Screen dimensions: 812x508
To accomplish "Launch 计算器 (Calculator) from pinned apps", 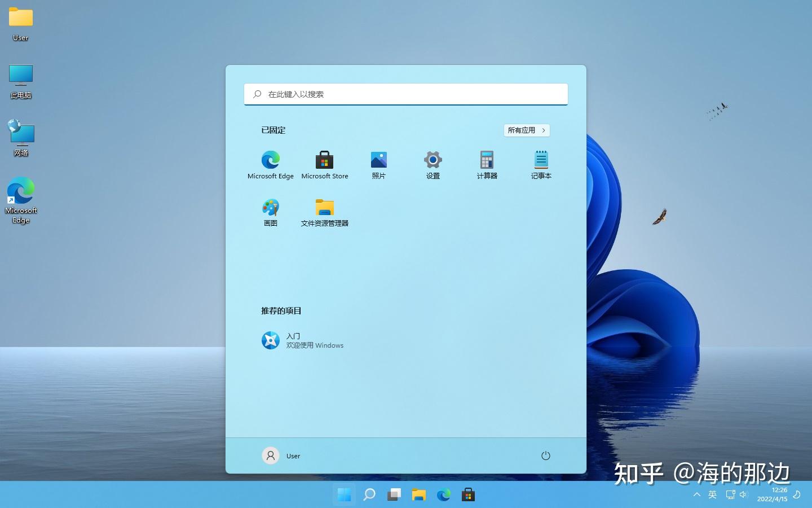I will tap(487, 164).
